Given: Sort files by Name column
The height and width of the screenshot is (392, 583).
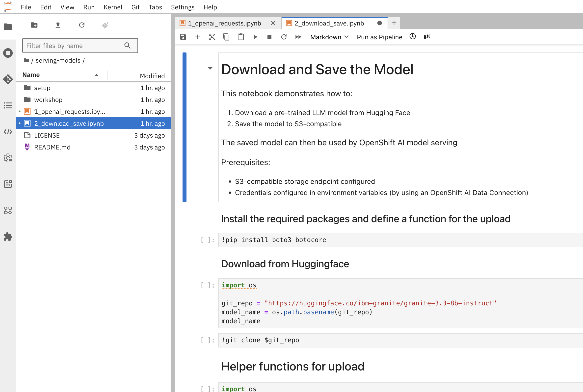Looking at the screenshot, I should coord(62,75).
